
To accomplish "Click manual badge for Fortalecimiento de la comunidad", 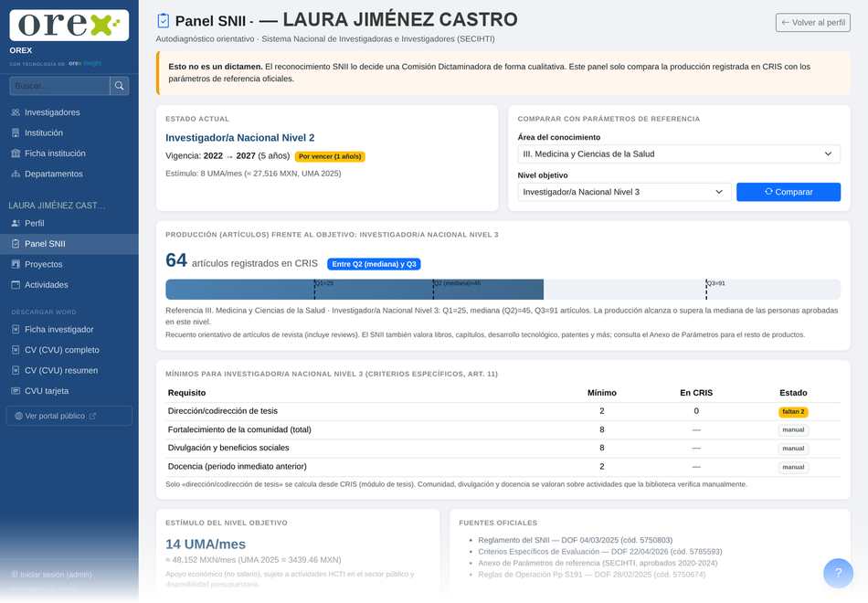I will tap(793, 430).
